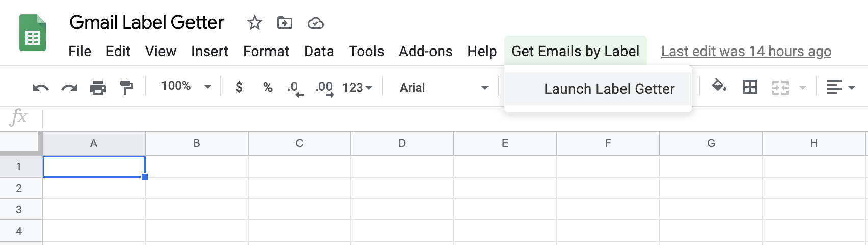Select row 4 header
This screenshot has height=245, width=868.
click(x=21, y=231)
